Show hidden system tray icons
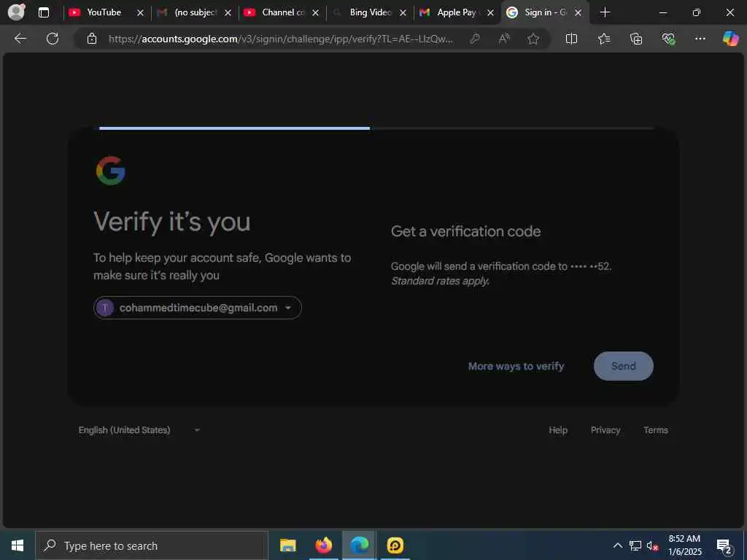The image size is (747, 560). pyautogui.click(x=617, y=545)
